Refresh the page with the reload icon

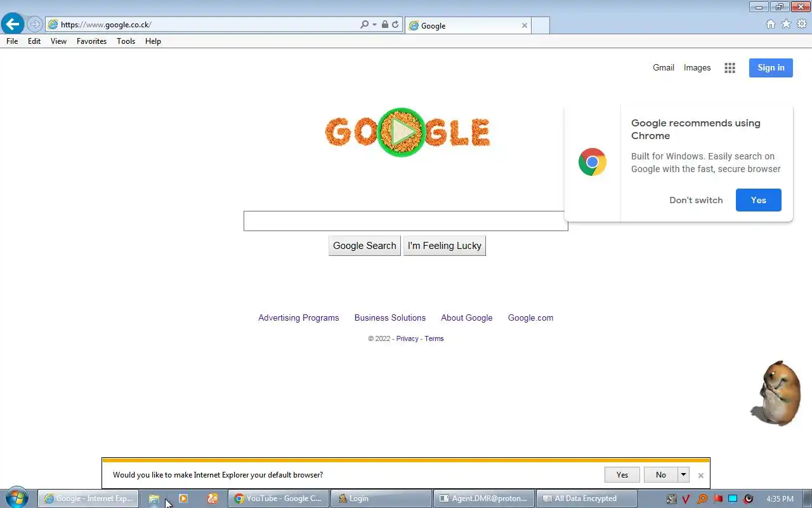395,25
